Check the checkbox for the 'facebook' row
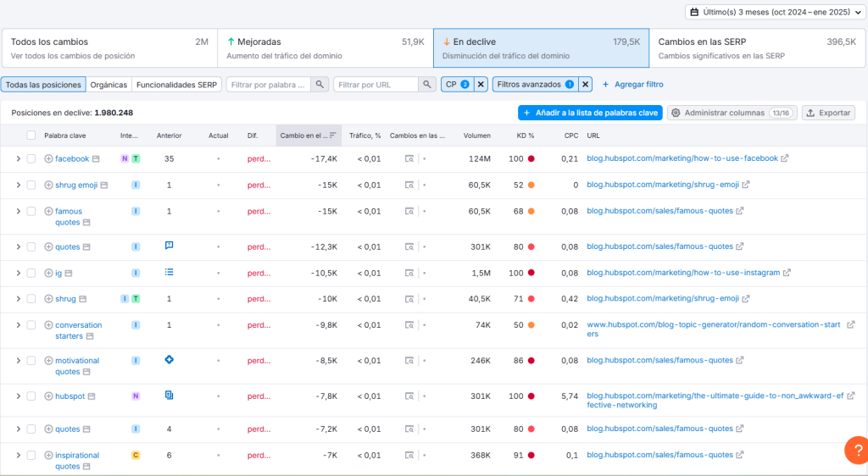This screenshot has height=476, width=868. tap(31, 158)
